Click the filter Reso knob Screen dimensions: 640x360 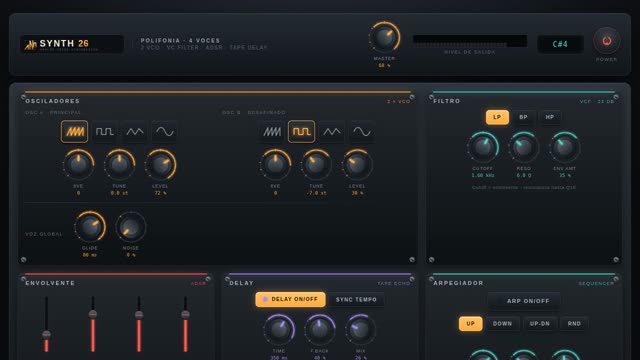(524, 147)
